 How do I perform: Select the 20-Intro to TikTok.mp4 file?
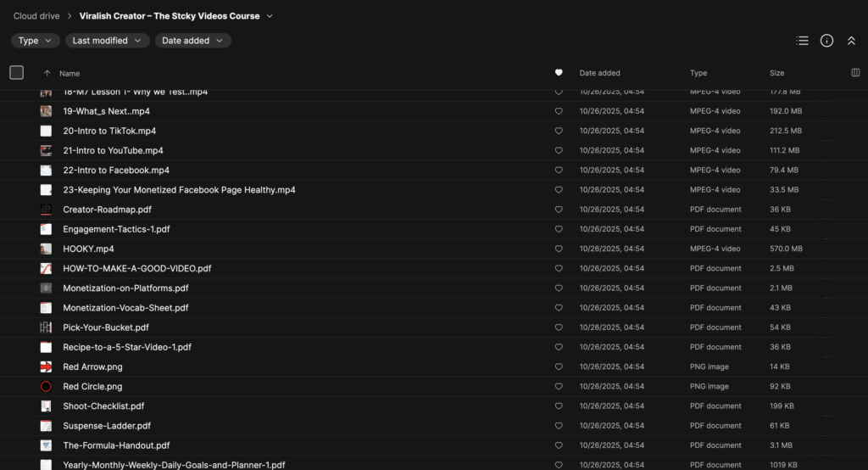109,131
